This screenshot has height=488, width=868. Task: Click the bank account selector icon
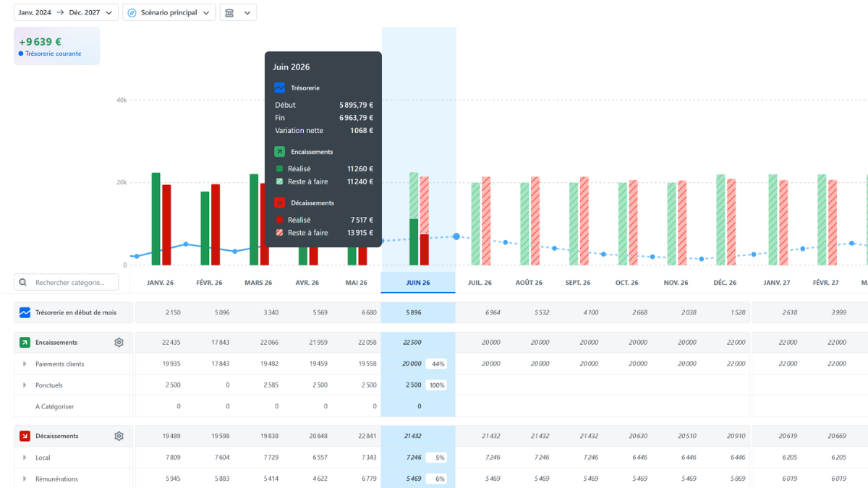tap(229, 12)
